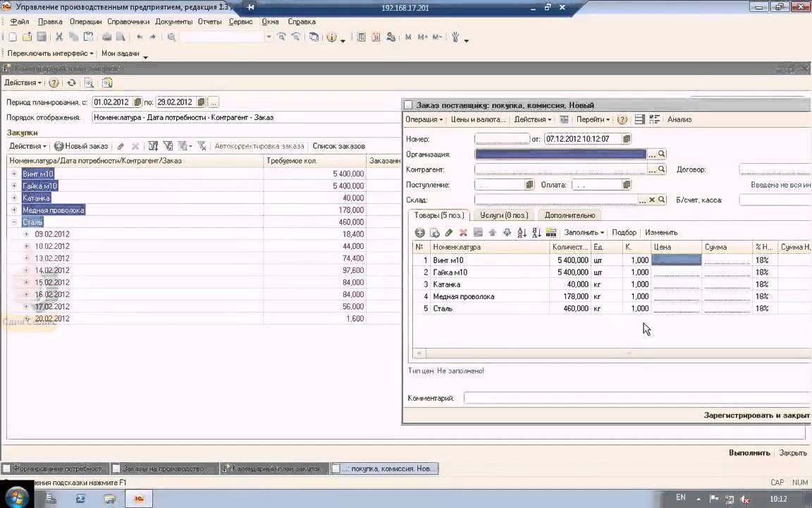Collapse the Сталь row
This screenshot has width=812, height=508.
coord(14,222)
